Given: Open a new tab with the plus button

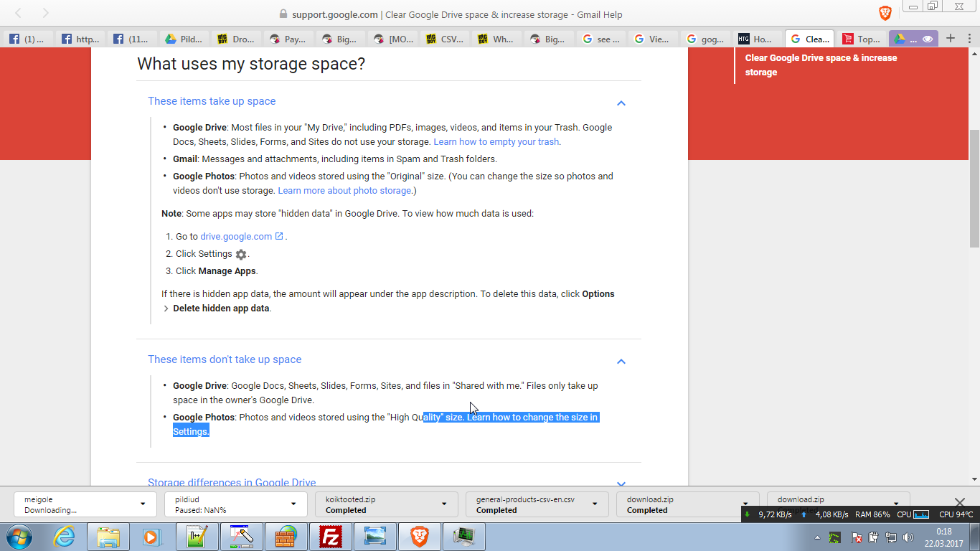Looking at the screenshot, I should (951, 38).
